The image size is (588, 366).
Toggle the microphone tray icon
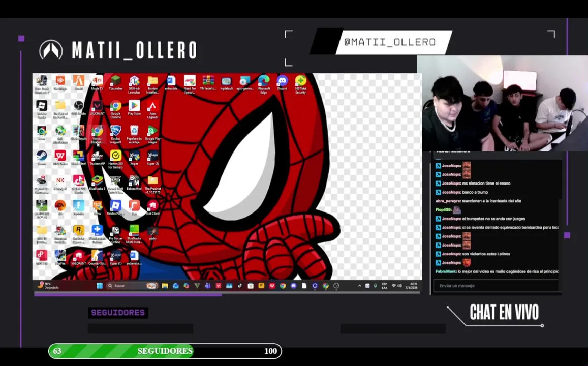pos(376,286)
